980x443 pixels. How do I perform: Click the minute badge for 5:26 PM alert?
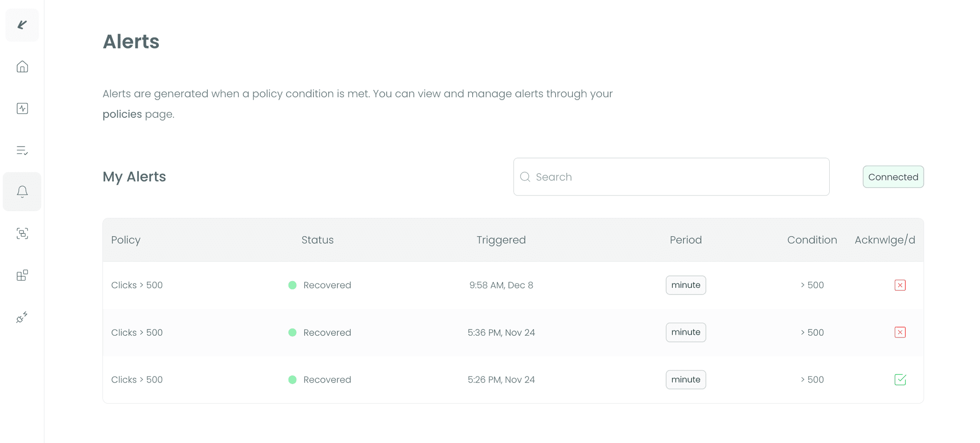click(x=685, y=379)
